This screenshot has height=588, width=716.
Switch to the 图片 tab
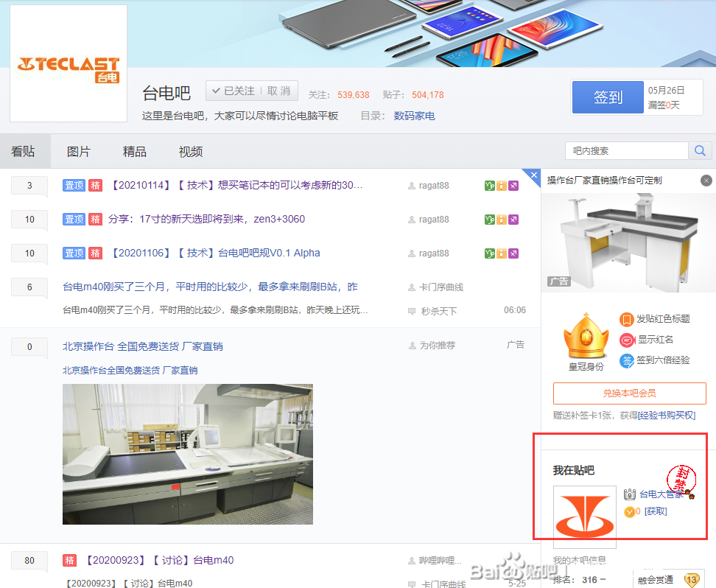(79, 152)
